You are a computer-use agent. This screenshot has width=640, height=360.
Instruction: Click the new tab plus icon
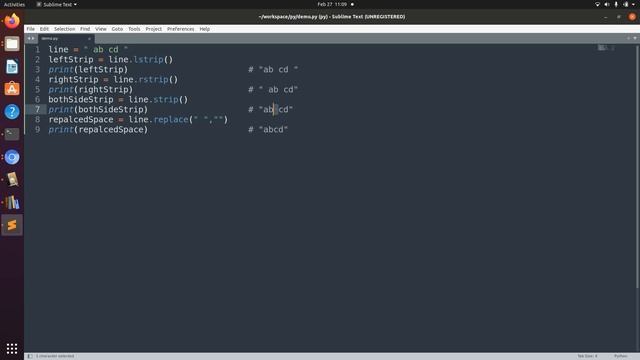(x=628, y=38)
